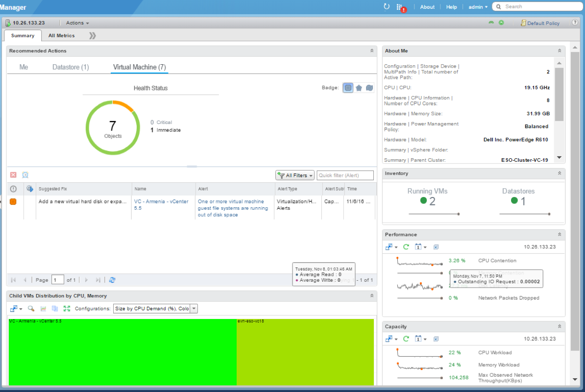Toggle the Risk badge filter
585x392 pixels.
pyautogui.click(x=360, y=87)
